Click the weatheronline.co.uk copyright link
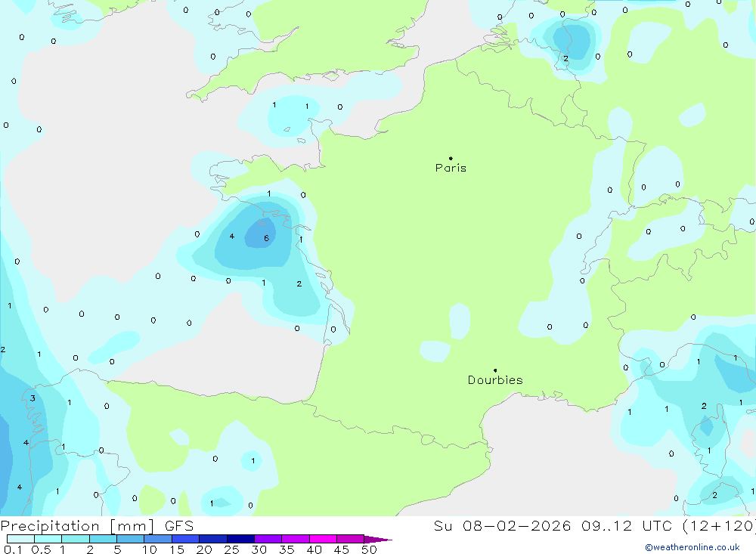This screenshot has height=554, width=756. click(692, 547)
